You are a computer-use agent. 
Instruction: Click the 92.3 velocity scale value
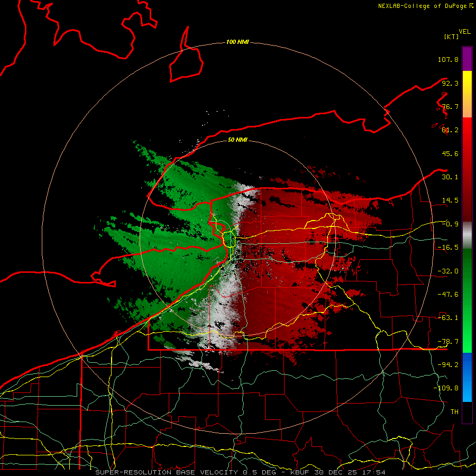click(450, 83)
